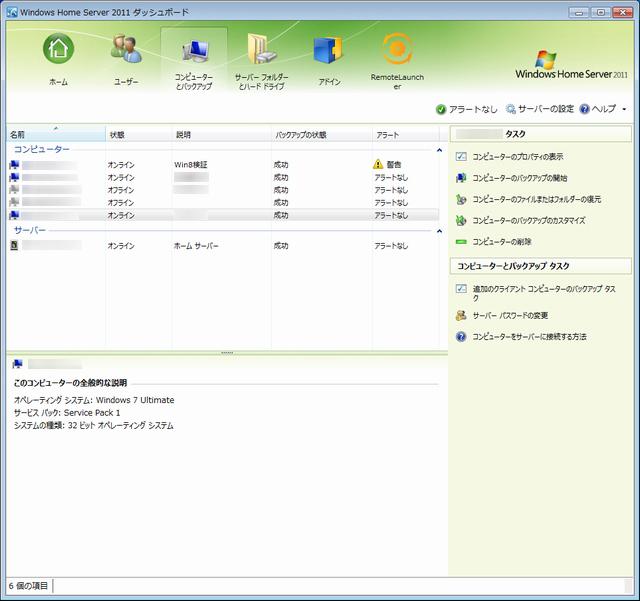Open the ヘルプ link

coord(604,109)
